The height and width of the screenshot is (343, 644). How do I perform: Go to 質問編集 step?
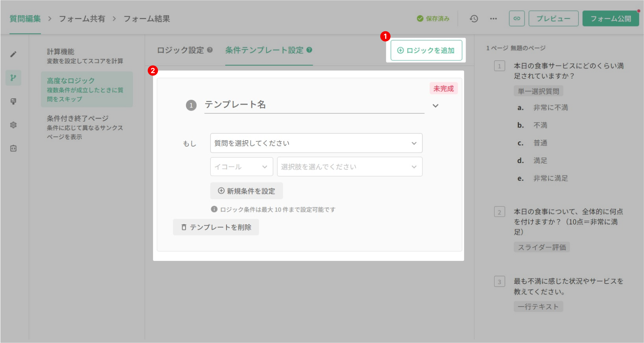coord(25,19)
